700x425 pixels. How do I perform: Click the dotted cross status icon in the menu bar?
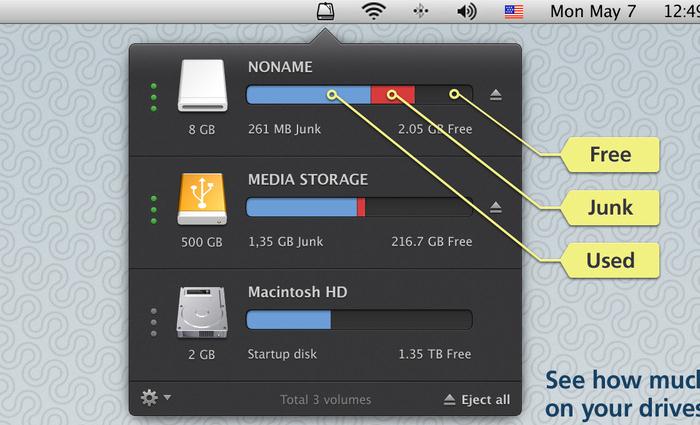(x=421, y=11)
